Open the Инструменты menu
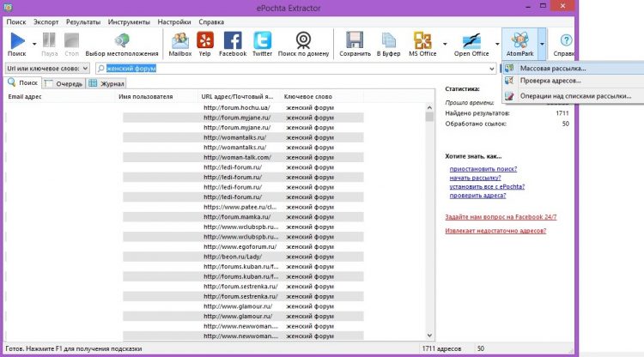Screen dimensions: 644x357 click(129, 21)
